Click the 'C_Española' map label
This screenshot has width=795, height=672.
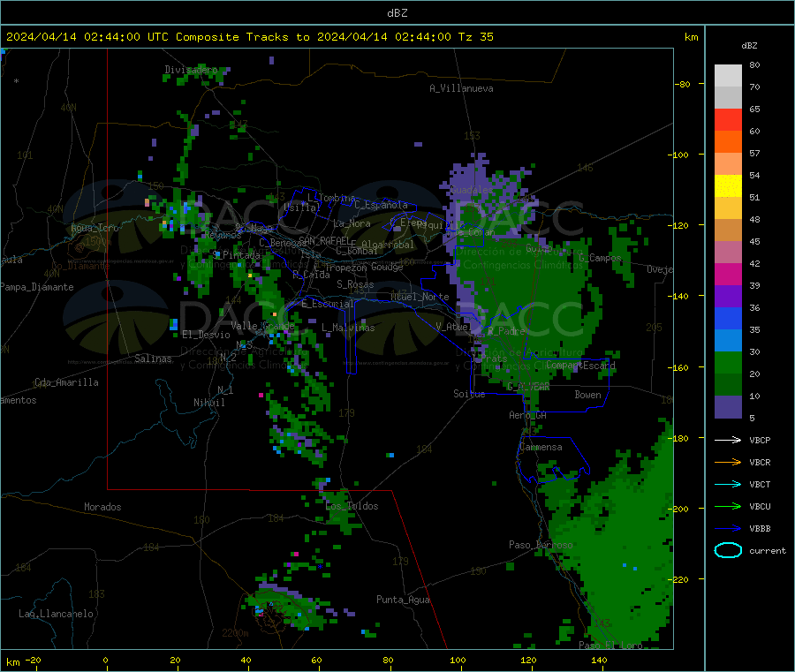tap(382, 205)
